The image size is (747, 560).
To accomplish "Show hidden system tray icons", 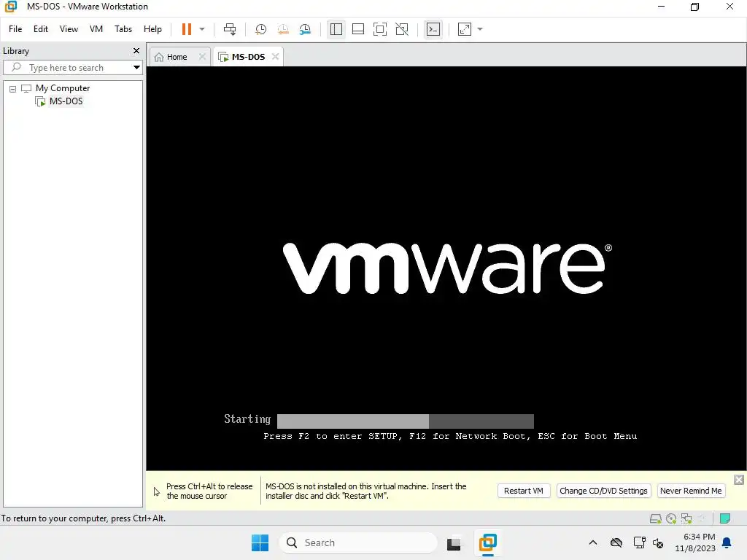I will coord(593,542).
